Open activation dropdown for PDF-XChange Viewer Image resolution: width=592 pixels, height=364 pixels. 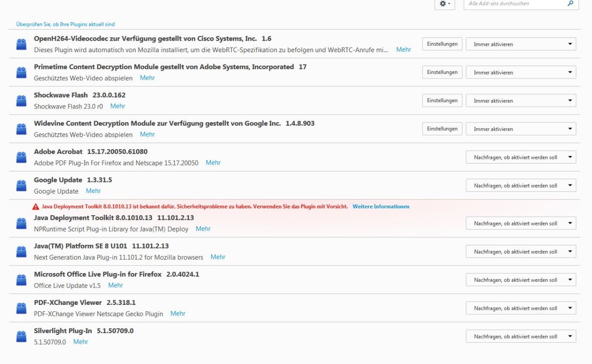tap(521, 308)
